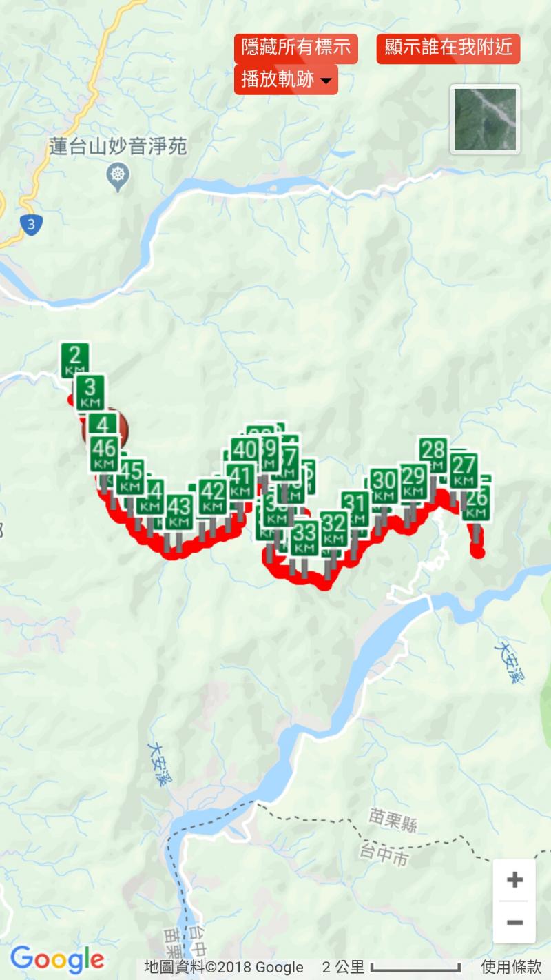Zoom out with the minus button
The width and height of the screenshot is (551, 980).
pos(514,922)
